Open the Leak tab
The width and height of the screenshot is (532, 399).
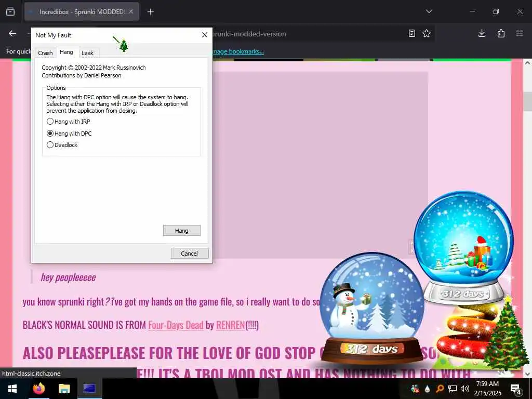pos(87,53)
